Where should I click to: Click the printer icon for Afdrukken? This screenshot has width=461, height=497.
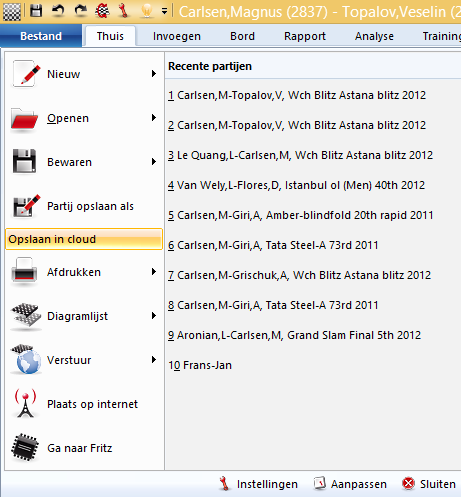[24, 272]
